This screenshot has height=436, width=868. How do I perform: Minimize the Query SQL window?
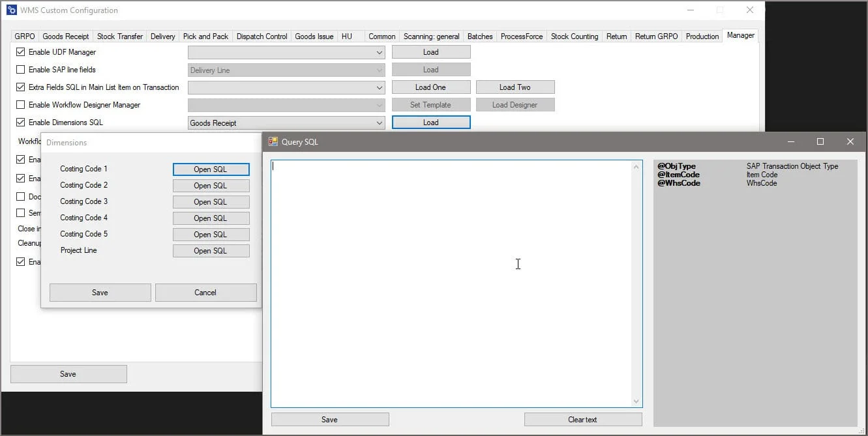point(790,141)
